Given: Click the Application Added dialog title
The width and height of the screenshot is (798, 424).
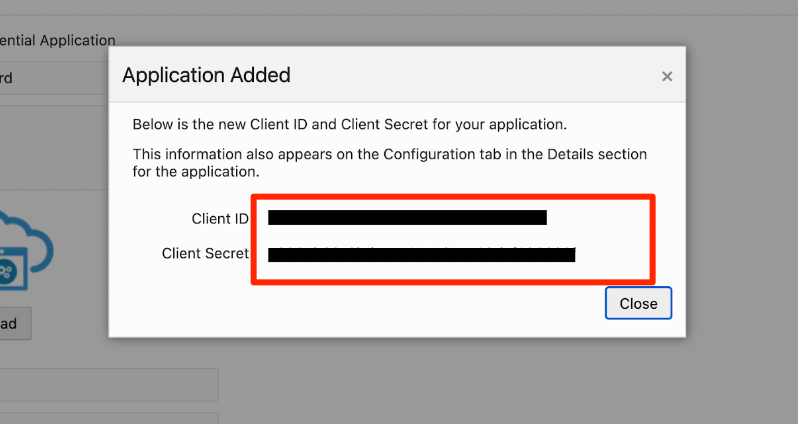Looking at the screenshot, I should [x=206, y=75].
